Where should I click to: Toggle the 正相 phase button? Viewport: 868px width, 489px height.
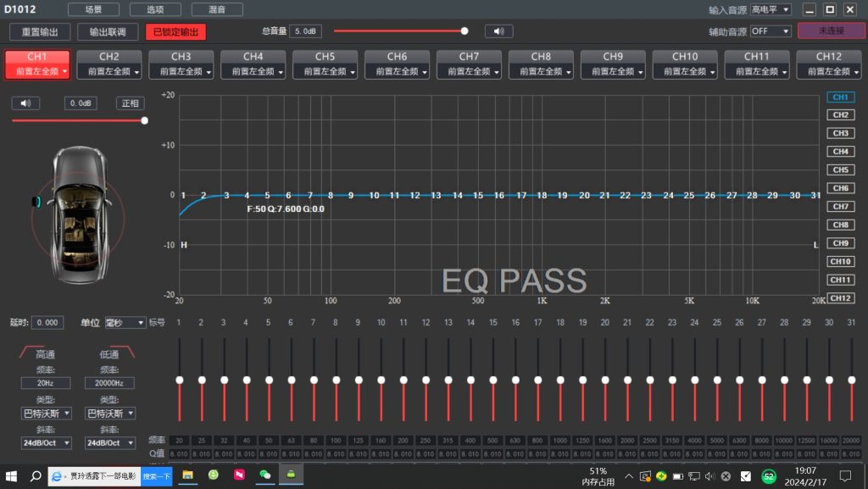pos(130,103)
